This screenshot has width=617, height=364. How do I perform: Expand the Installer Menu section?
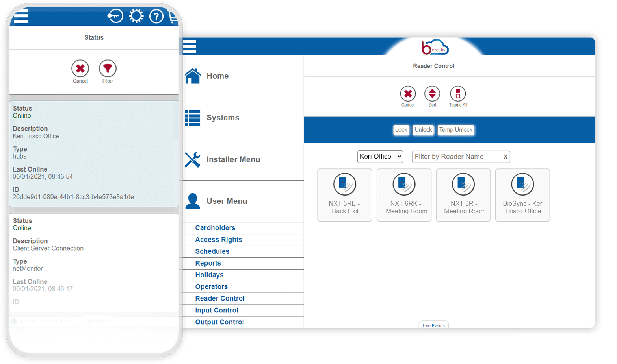coord(233,159)
